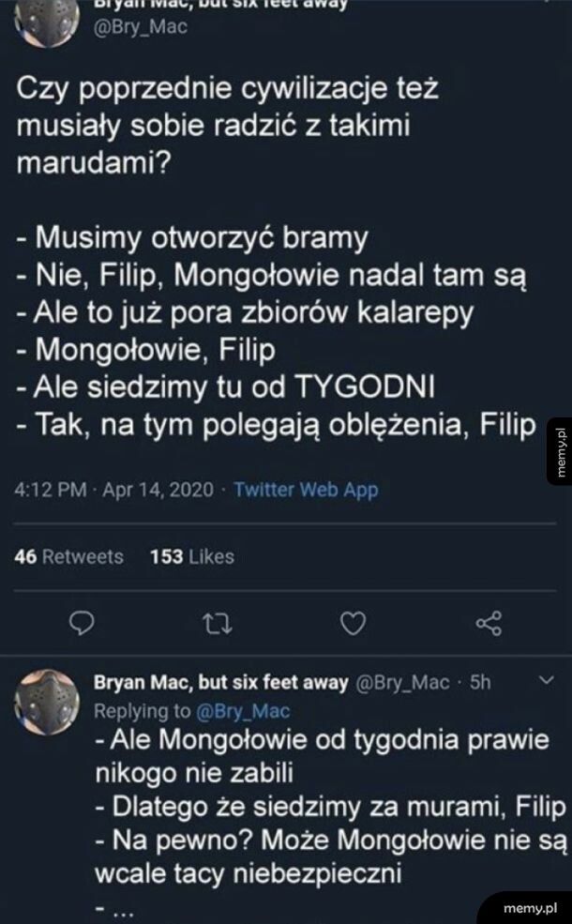Image resolution: width=572 pixels, height=924 pixels.
Task: Click the reply speech bubble icon
Action: [82, 623]
